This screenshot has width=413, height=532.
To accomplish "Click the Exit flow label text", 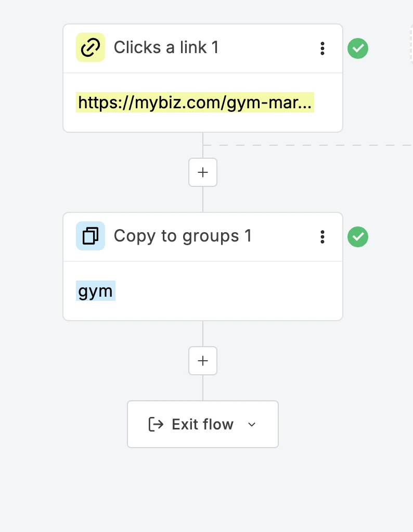I will click(x=202, y=424).
